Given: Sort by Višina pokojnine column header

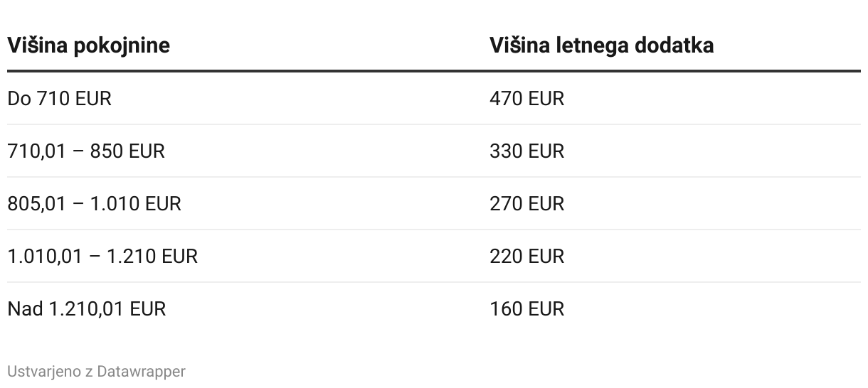Looking at the screenshot, I should [x=88, y=45].
